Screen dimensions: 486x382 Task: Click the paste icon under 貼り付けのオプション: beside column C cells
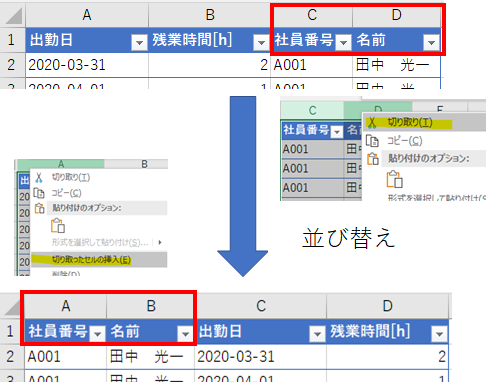click(x=395, y=179)
